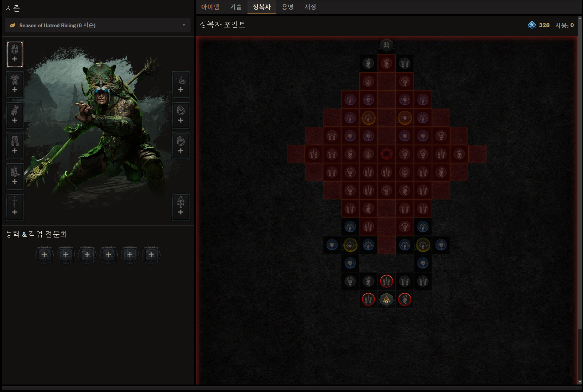583x392 pixels.
Task: Click the paragon points crystal icon
Action: 532,25
